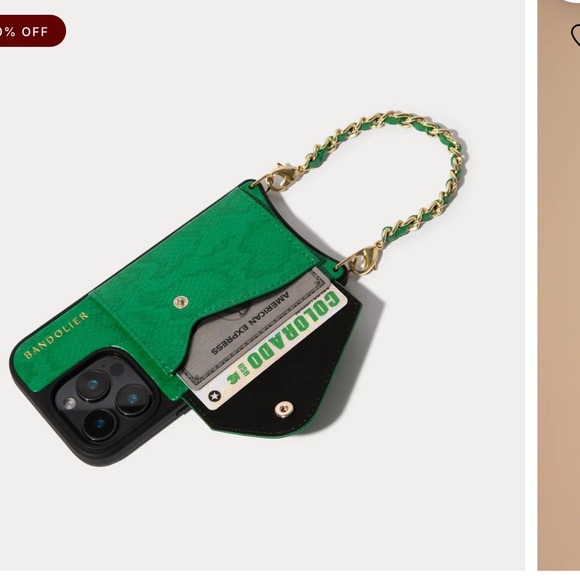Click the right-side camera lens
Image resolution: width=580 pixels, height=580 pixels.
(x=133, y=399)
